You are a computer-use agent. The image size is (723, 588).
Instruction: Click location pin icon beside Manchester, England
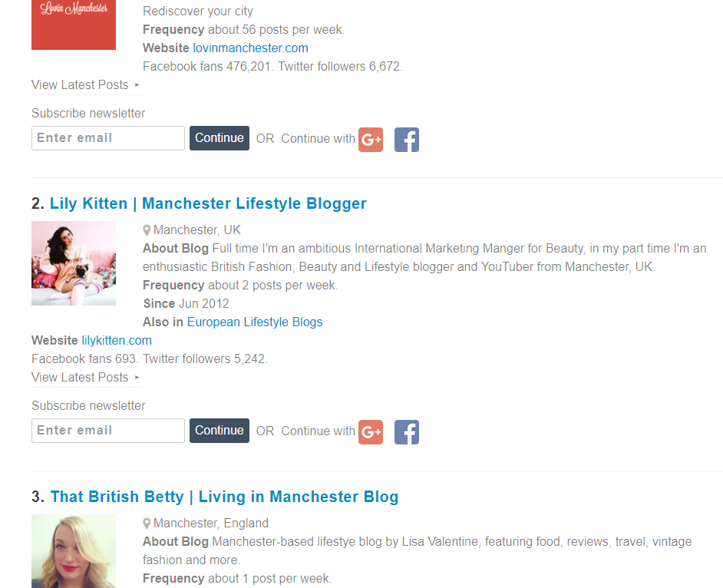[x=147, y=524]
